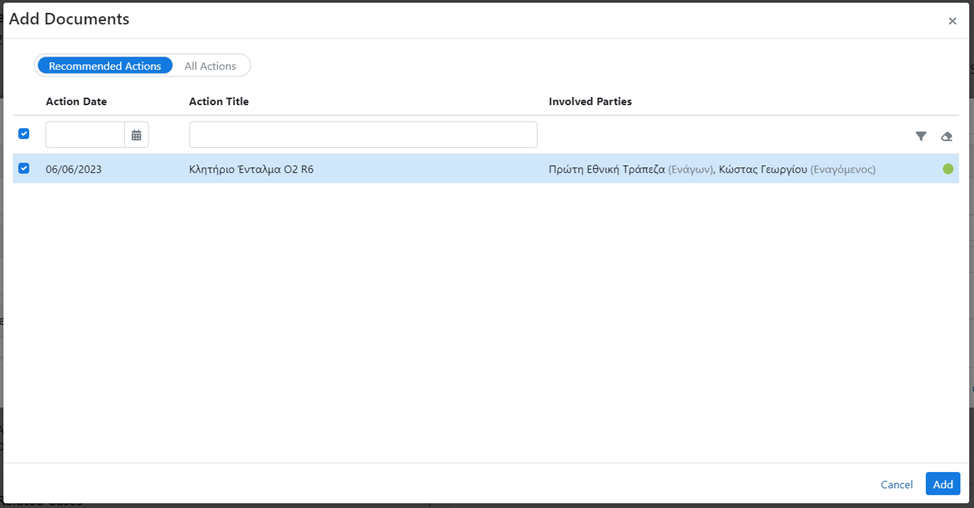Click the Cancel link
The image size is (974, 508).
(x=896, y=484)
